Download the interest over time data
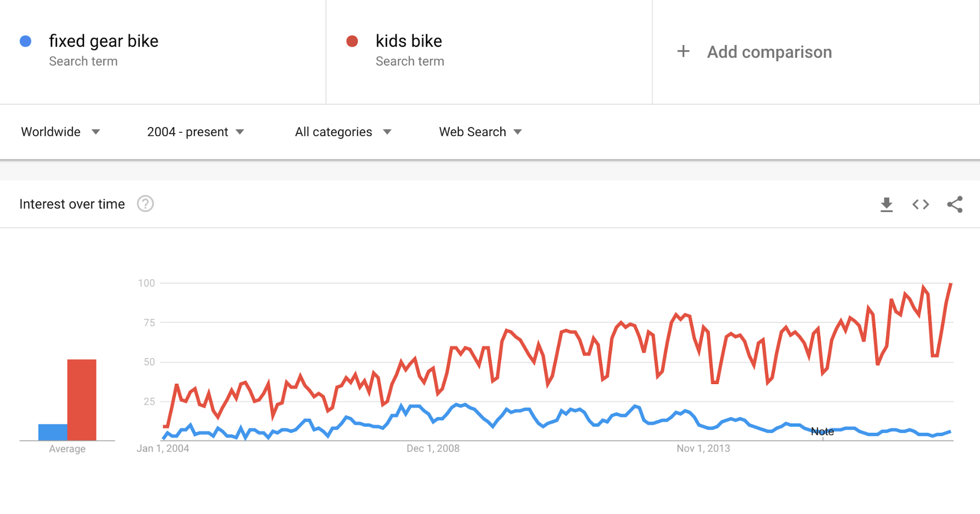Image resolution: width=980 pixels, height=514 pixels. 887,204
